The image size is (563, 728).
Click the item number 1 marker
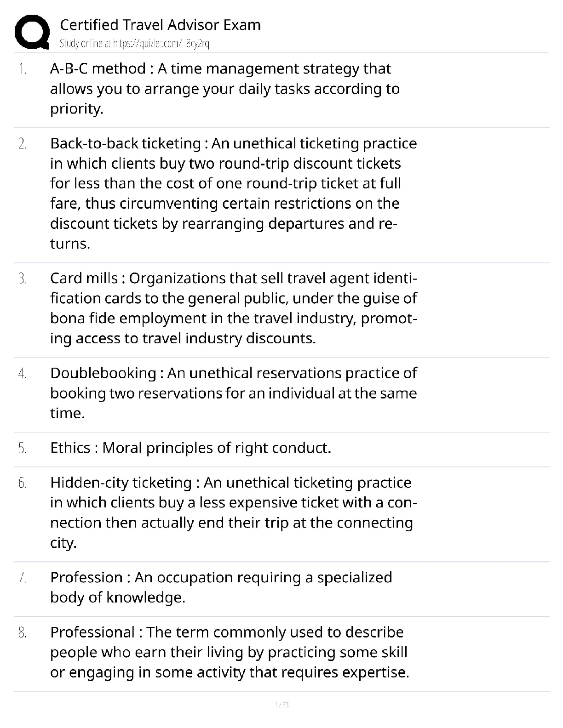point(23,69)
